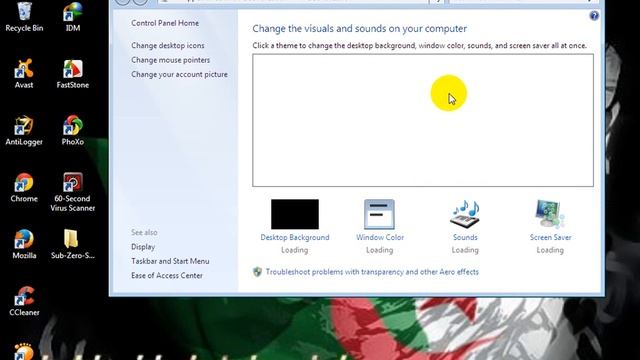
Task: Open Ease of Access Center link
Action: (167, 276)
